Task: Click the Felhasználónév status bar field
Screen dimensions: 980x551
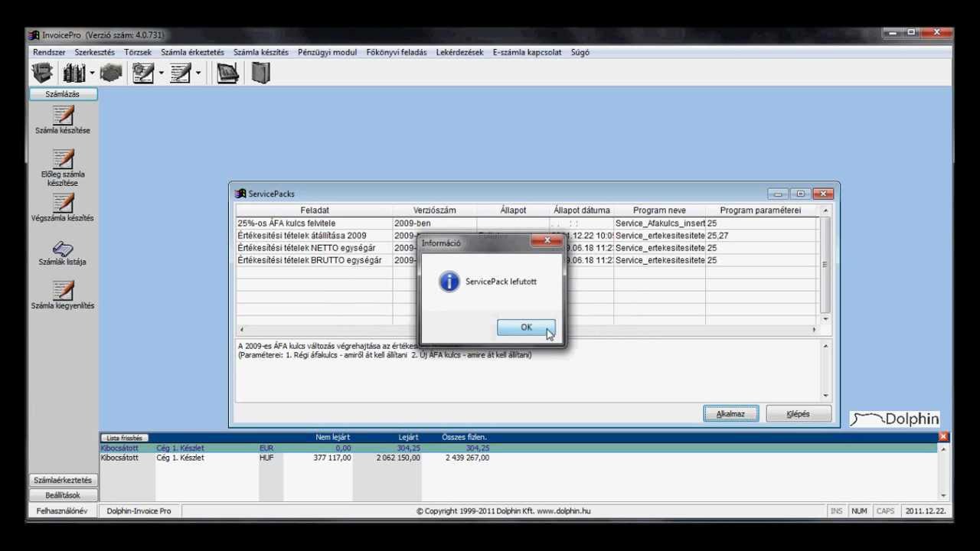Action: 62,510
